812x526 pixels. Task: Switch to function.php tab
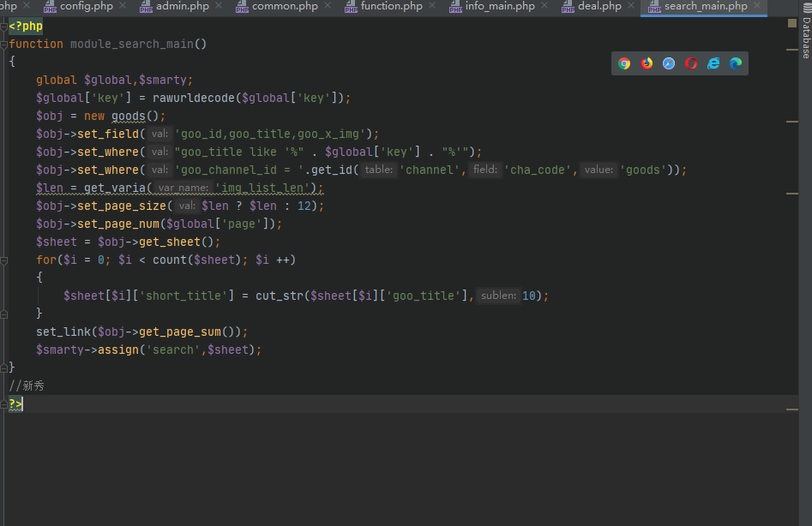click(x=392, y=6)
